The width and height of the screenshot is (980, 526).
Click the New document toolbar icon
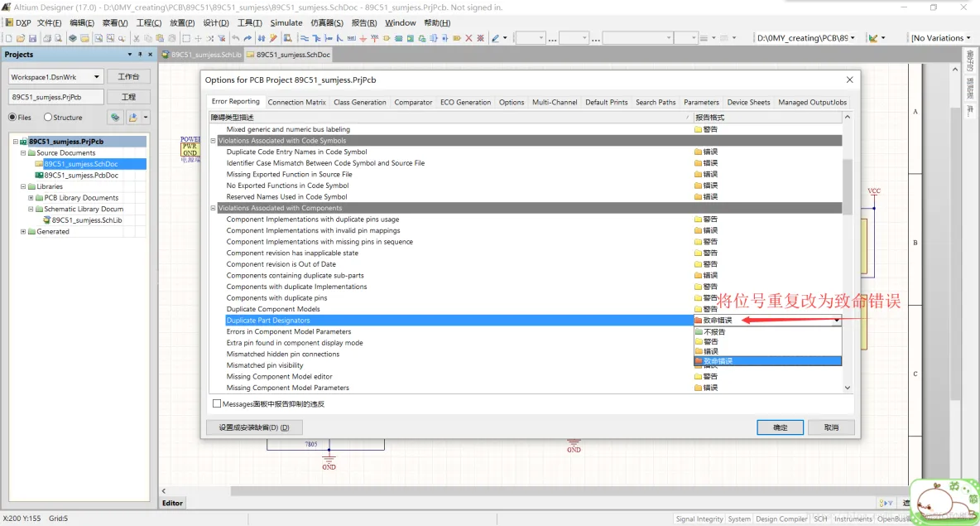9,38
